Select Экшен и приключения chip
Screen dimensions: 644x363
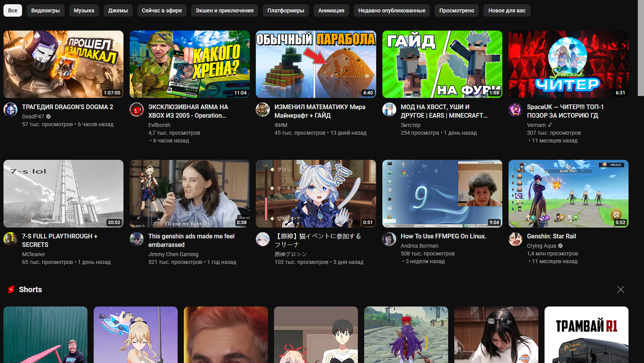(x=224, y=10)
